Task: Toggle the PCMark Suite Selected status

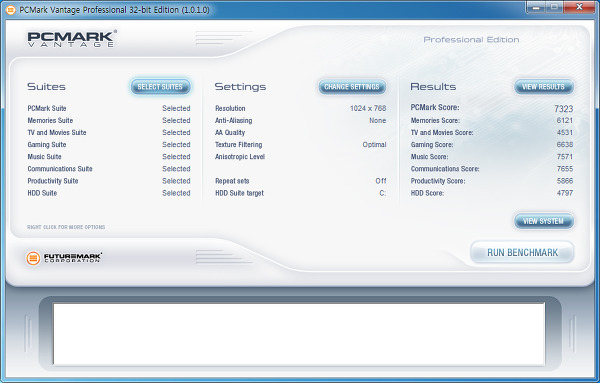Action: pyautogui.click(x=176, y=108)
